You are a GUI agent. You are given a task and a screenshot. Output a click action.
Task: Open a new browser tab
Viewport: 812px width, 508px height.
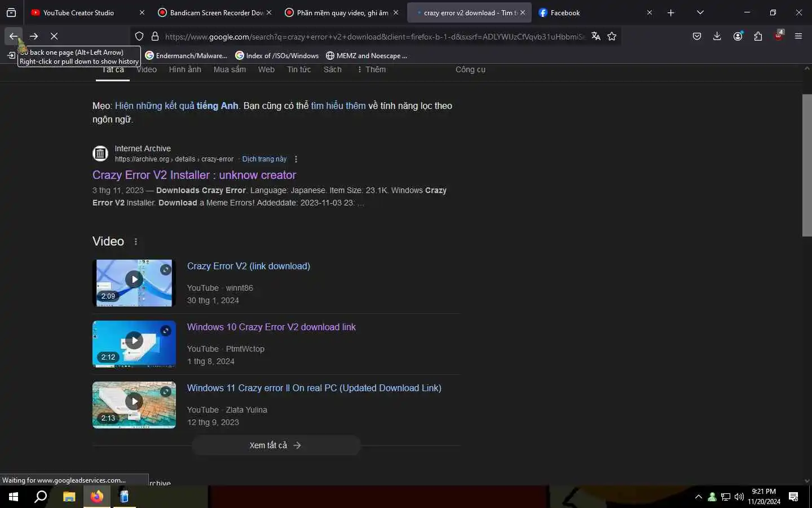(671, 12)
